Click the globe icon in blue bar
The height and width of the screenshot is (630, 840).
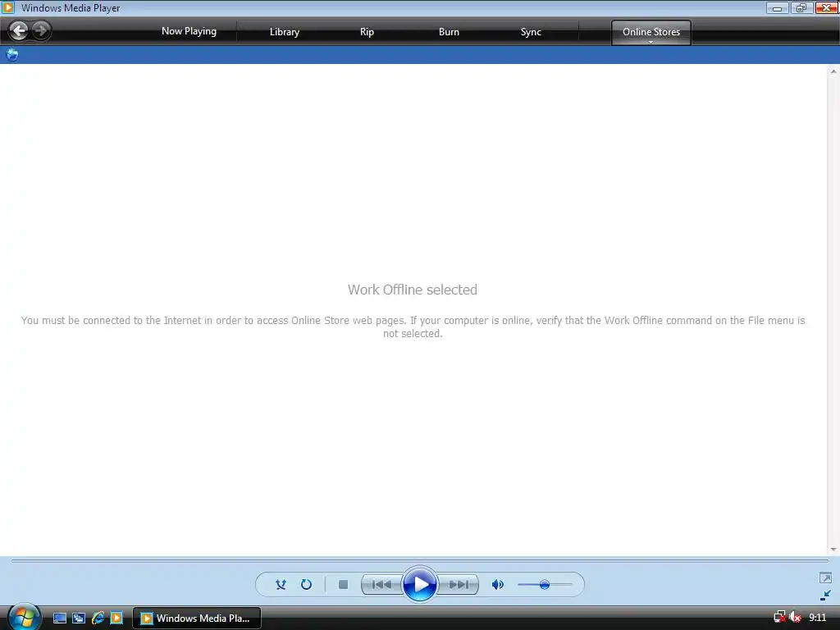(11, 55)
